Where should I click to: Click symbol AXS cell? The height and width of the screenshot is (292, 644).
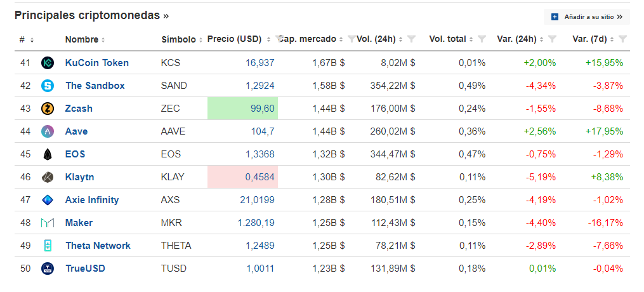coord(171,200)
